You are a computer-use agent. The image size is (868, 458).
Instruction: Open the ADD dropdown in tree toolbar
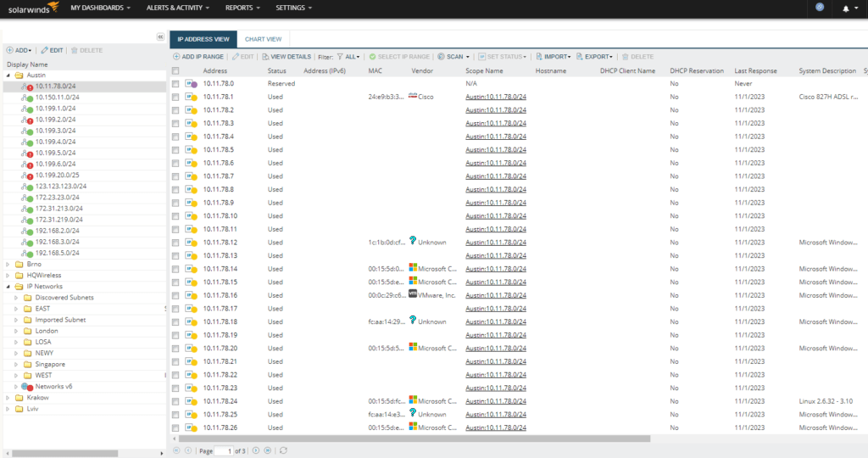19,50
